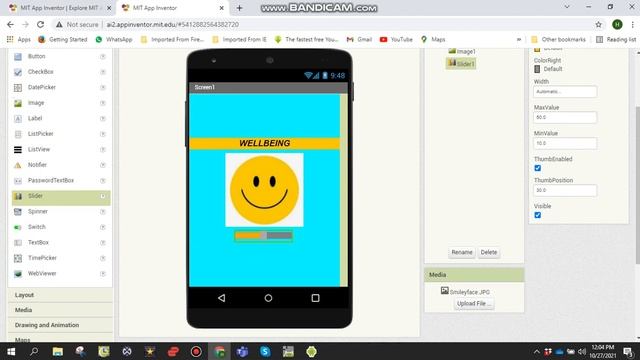Screen dimensions: 640x360
Task: Open the Windows Start menu
Action: pos(11,351)
